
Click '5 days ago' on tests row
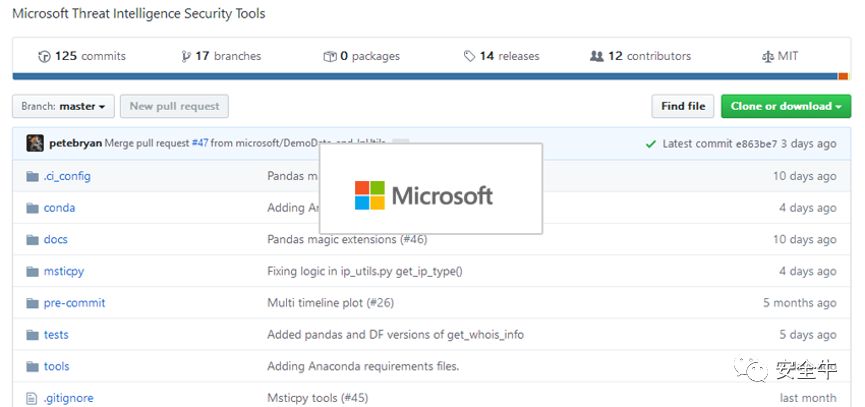(808, 335)
